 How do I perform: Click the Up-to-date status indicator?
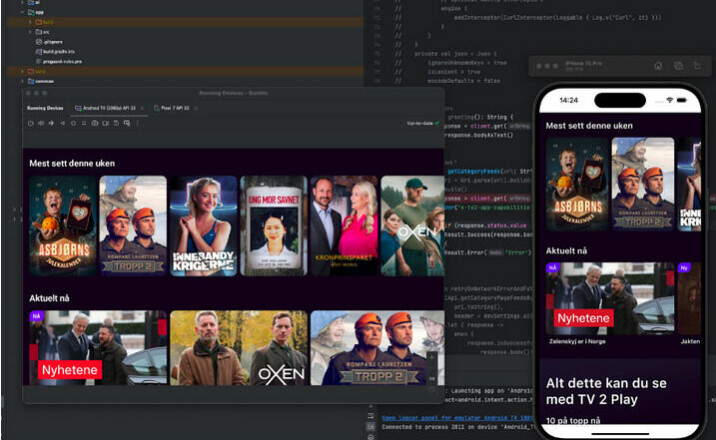(423, 123)
